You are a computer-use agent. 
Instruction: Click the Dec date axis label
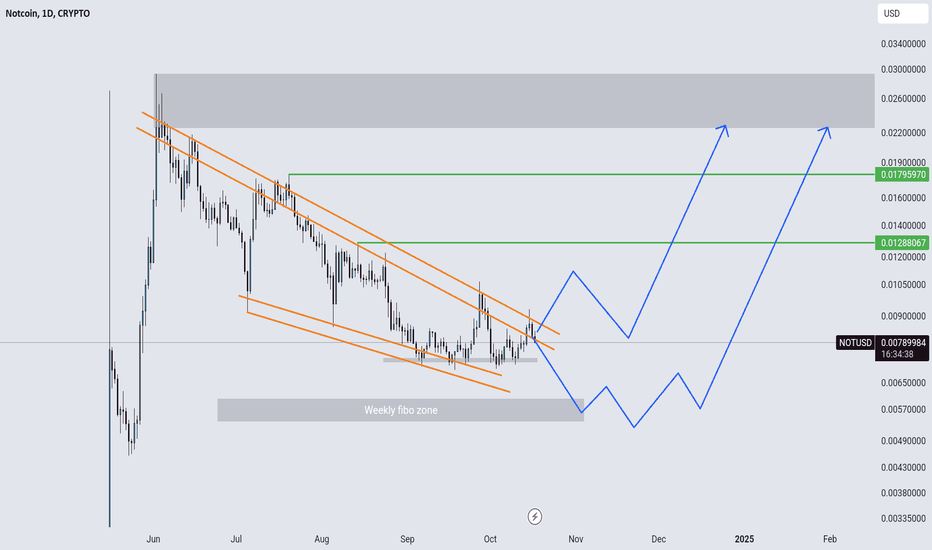click(x=659, y=539)
